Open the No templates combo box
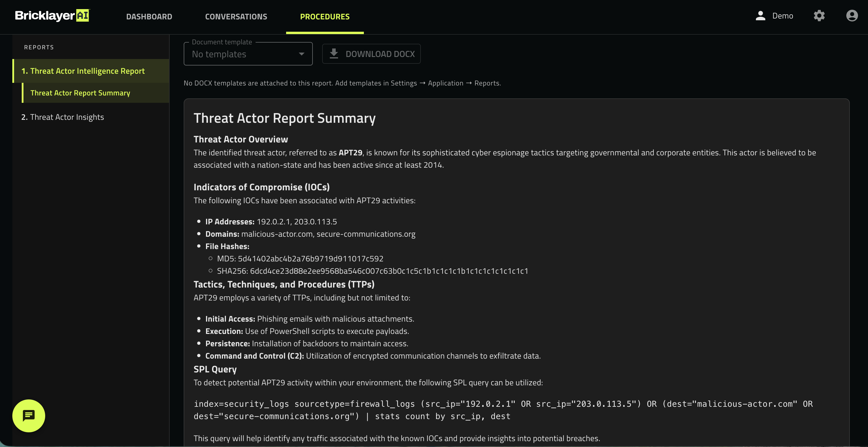This screenshot has height=447, width=868. click(x=248, y=54)
